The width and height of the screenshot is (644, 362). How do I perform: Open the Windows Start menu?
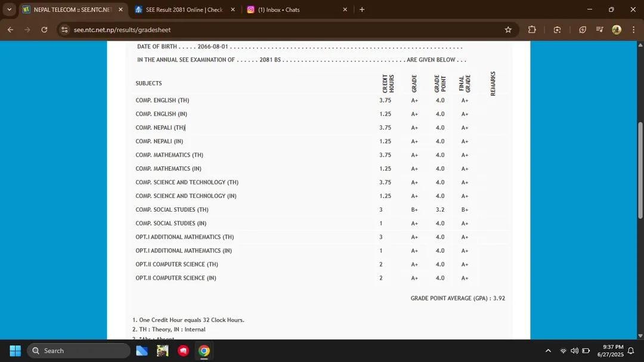16,351
